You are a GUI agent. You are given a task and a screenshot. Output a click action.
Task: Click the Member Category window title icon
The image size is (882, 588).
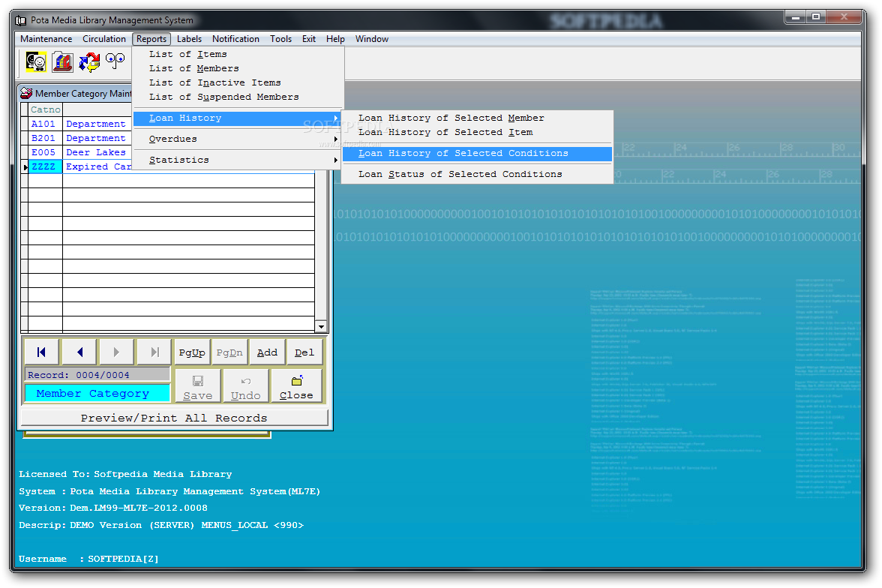[x=26, y=93]
